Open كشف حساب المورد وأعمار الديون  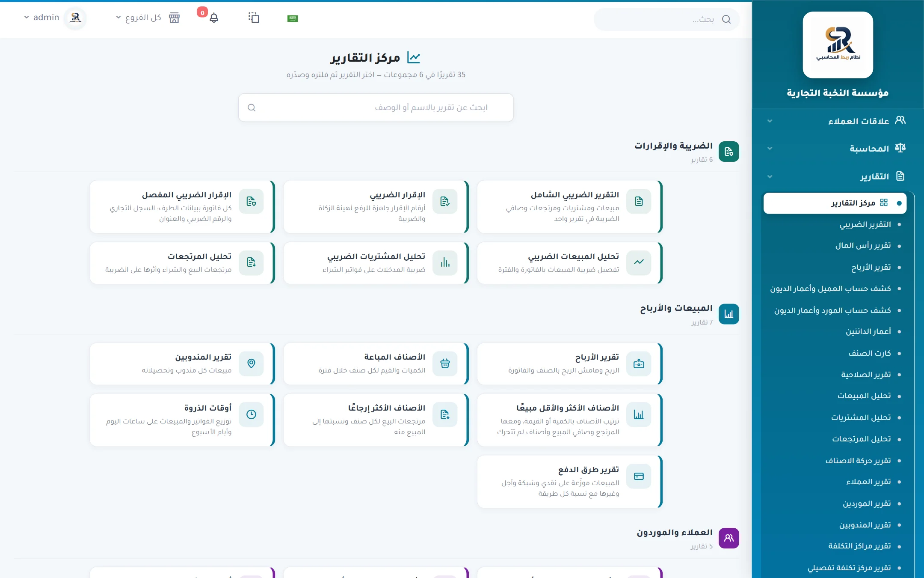(x=832, y=310)
